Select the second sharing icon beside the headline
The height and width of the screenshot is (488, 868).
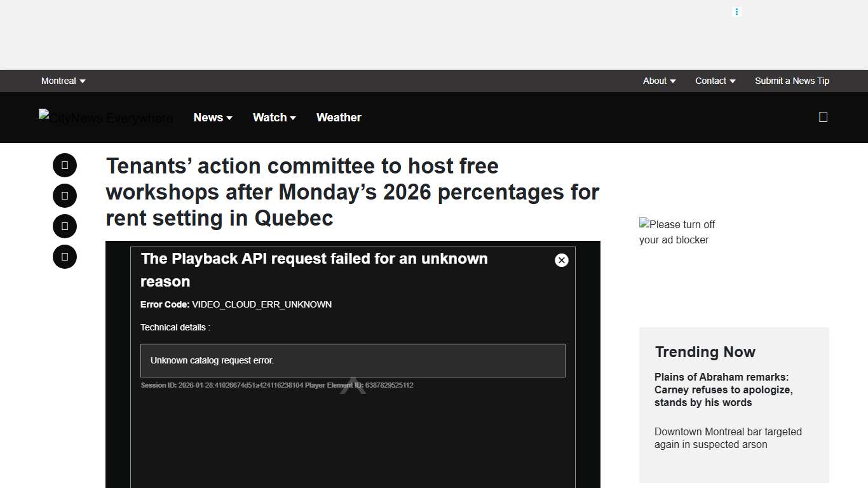(x=64, y=196)
